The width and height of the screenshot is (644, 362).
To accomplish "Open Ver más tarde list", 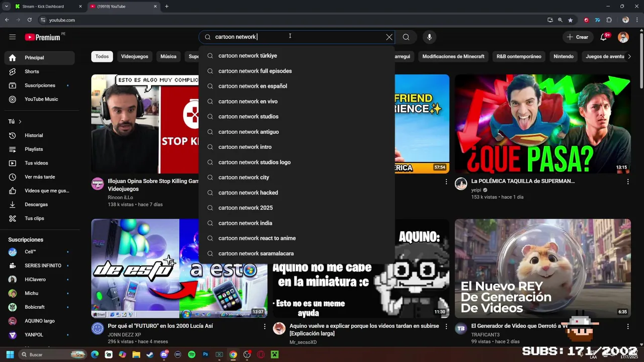I will point(39,177).
